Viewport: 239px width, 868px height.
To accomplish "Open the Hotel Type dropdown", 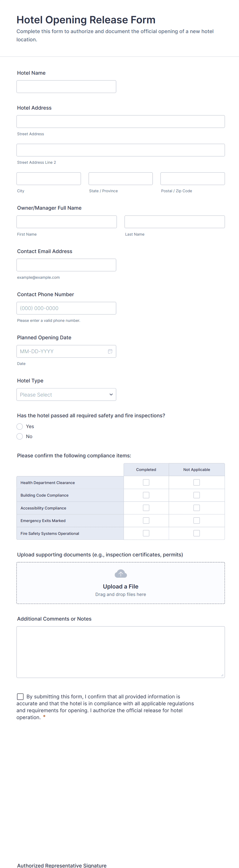I will coord(66,394).
